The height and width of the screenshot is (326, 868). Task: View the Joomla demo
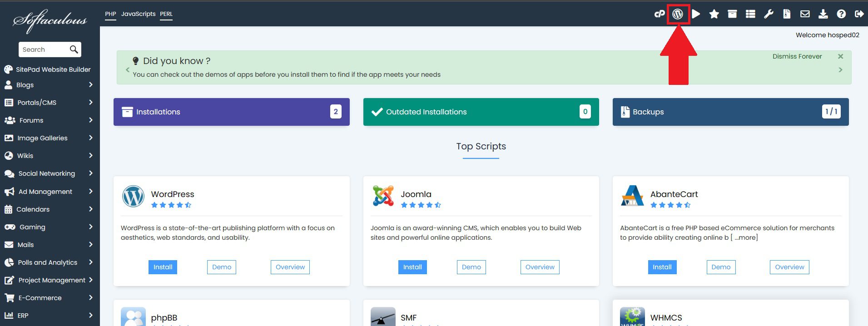(471, 267)
